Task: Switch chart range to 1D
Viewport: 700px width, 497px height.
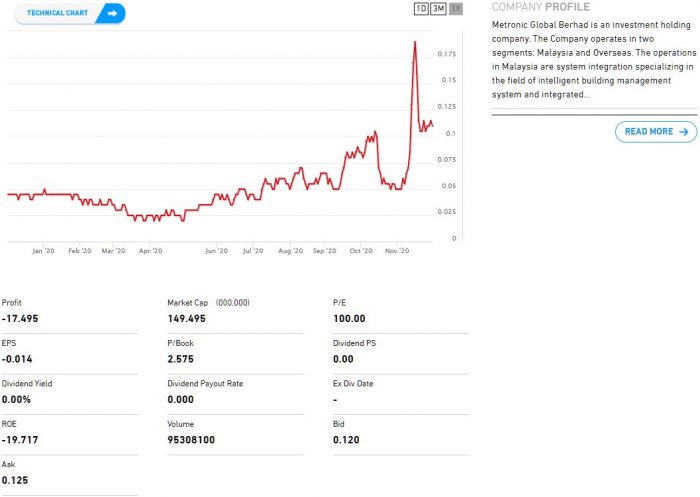Action: coord(421,9)
